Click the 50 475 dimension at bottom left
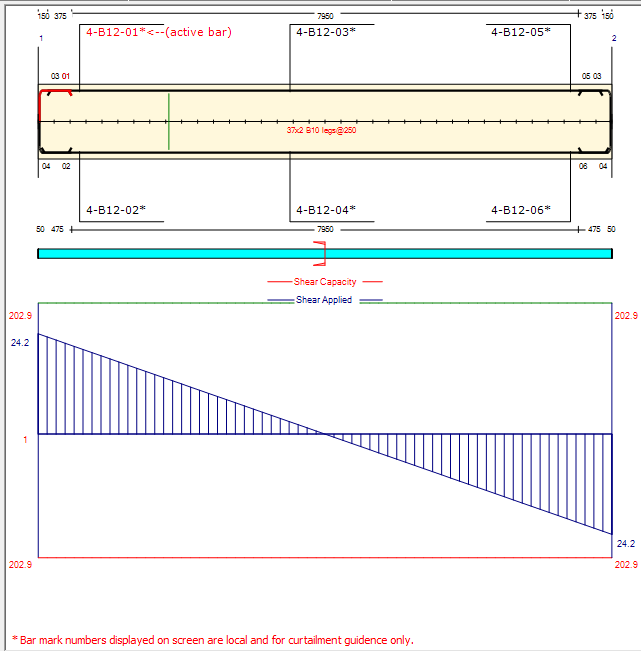641x651 pixels. 50,229
